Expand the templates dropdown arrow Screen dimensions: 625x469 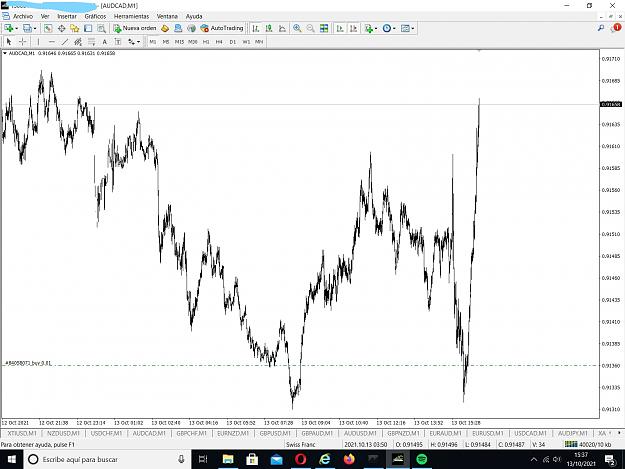(413, 28)
